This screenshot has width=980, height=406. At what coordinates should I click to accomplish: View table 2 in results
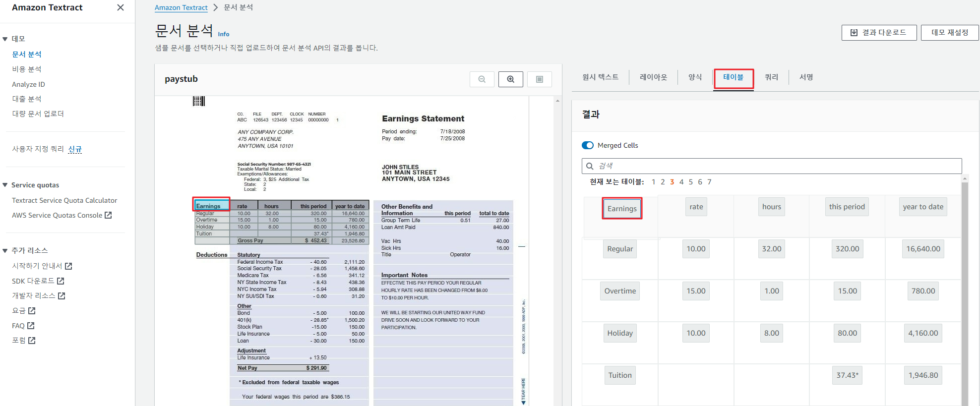663,182
